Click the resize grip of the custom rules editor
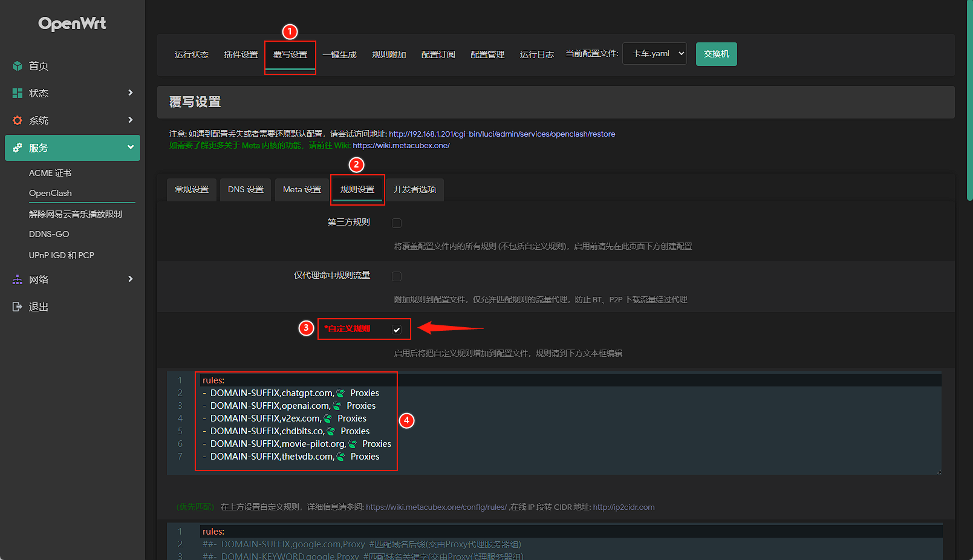This screenshot has width=973, height=560. (939, 472)
